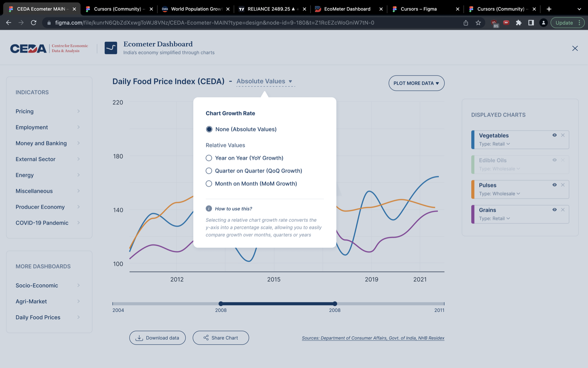Open the Absolute Values dropdown

point(265,81)
